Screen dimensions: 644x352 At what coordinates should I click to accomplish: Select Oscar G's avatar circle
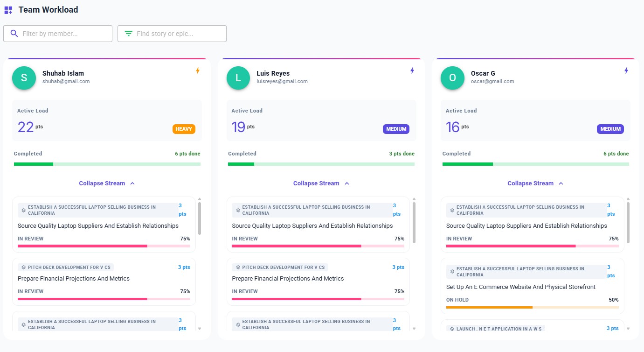point(452,78)
